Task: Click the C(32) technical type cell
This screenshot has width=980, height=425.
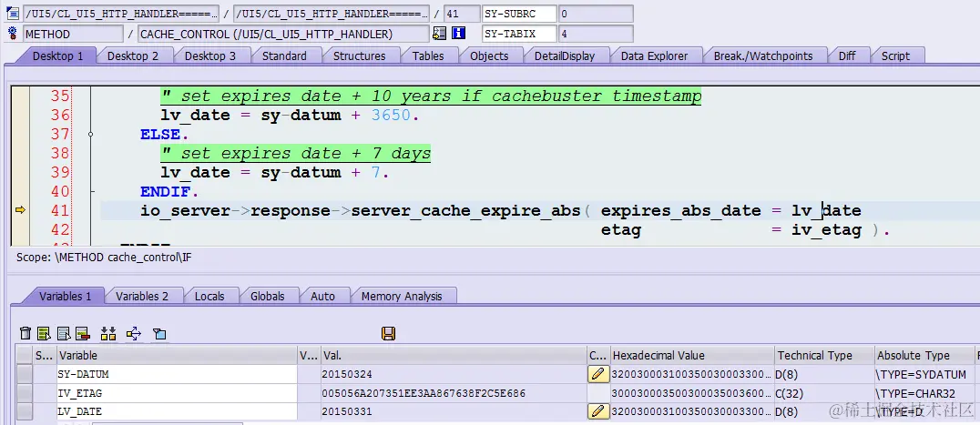Action: [824, 393]
